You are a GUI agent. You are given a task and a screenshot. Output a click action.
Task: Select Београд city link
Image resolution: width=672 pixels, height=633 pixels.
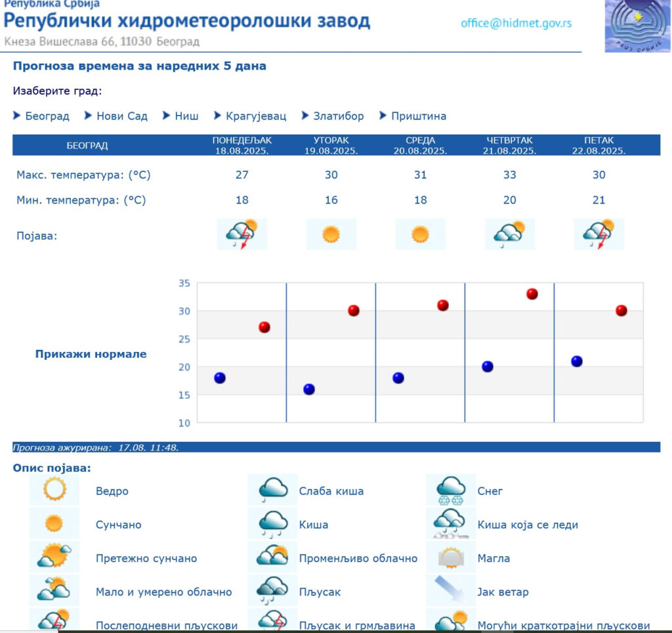tap(47, 116)
